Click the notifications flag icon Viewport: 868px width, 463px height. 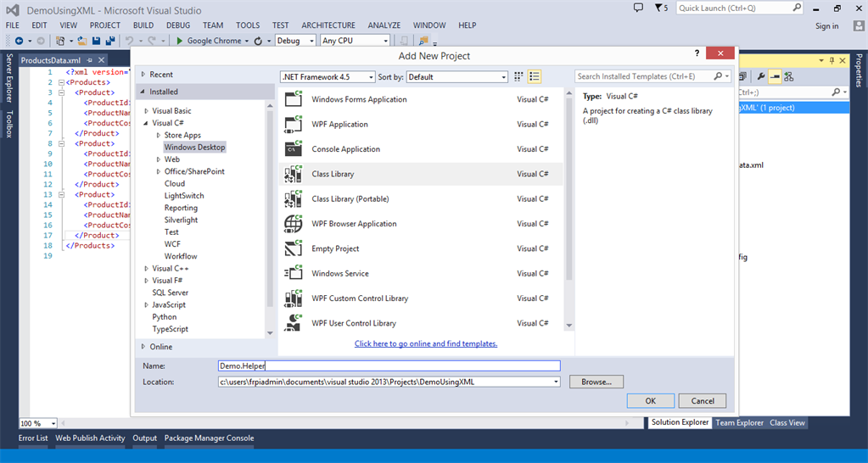[x=658, y=8]
